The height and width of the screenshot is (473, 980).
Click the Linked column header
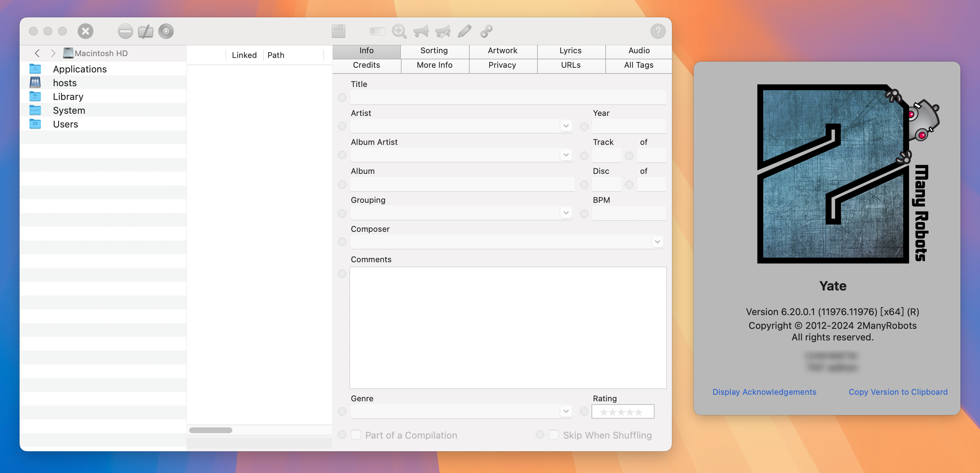pos(244,55)
